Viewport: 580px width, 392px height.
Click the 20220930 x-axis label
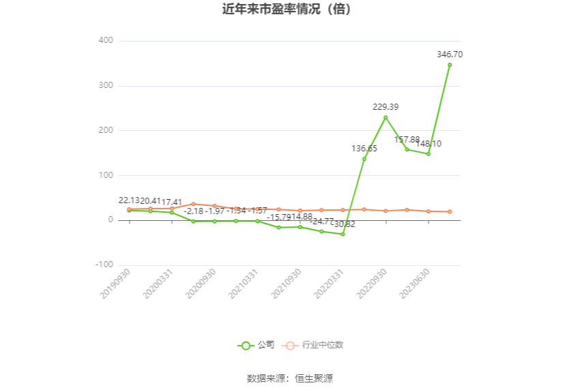pos(371,284)
